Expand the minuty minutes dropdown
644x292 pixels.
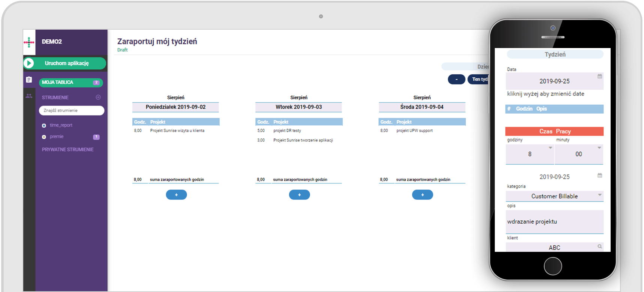tap(599, 148)
